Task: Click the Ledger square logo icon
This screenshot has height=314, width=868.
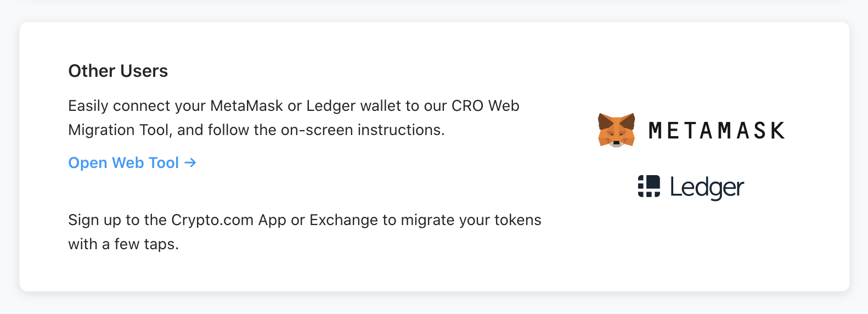Action: 649,187
